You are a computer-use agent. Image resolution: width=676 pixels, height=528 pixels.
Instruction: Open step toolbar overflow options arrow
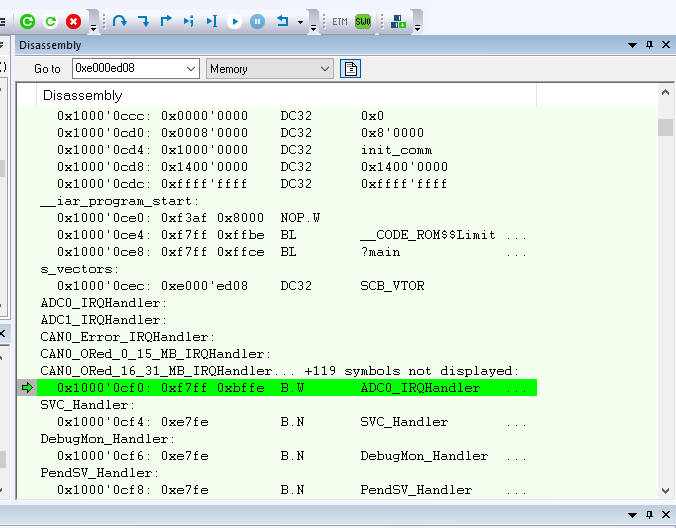point(313,28)
